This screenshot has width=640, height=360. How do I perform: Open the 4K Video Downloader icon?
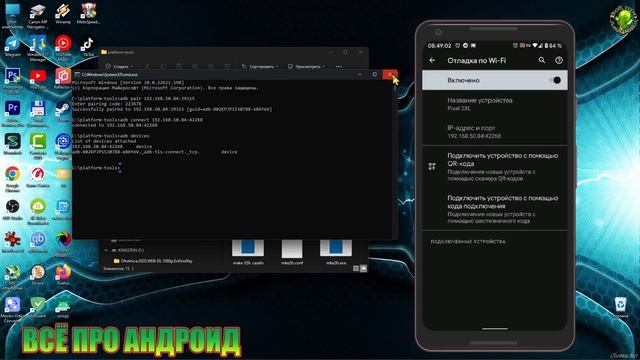(38, 211)
